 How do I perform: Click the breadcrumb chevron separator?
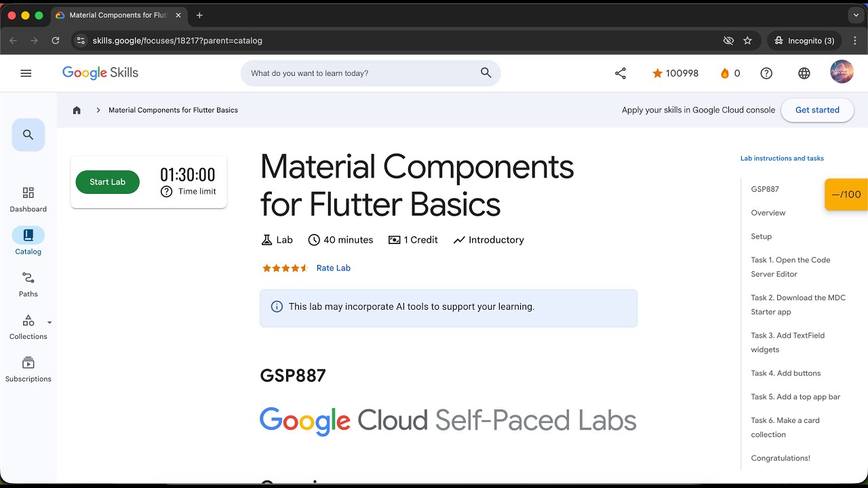click(x=98, y=110)
